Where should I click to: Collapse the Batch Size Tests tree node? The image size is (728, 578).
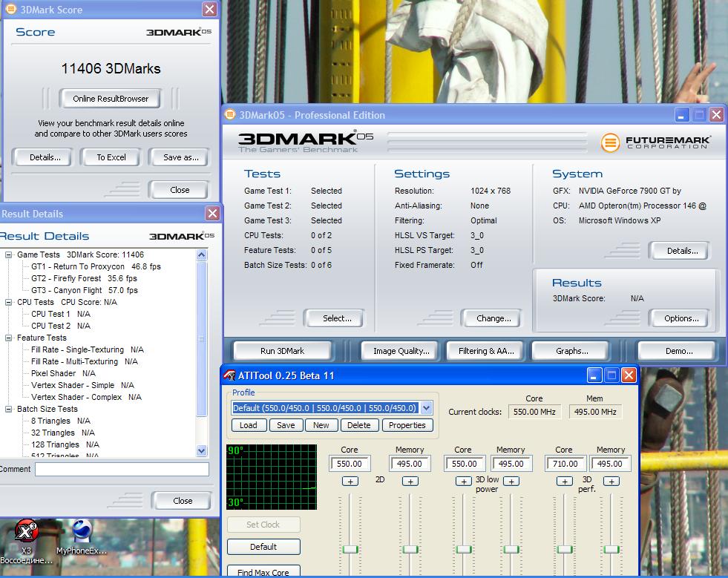(8, 409)
